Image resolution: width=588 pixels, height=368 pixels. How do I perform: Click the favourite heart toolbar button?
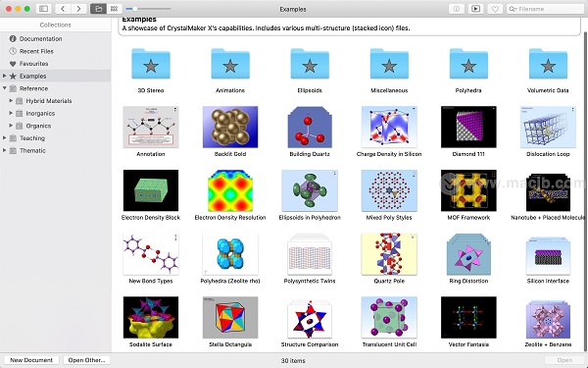(495, 9)
